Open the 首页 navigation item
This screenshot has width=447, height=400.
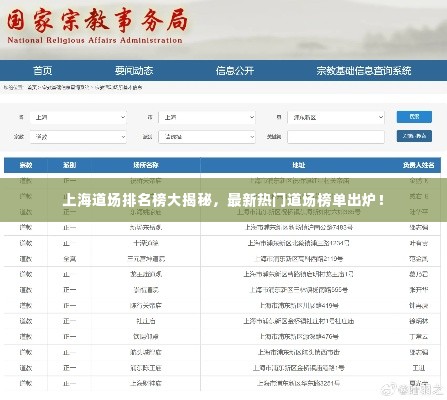pos(43,71)
